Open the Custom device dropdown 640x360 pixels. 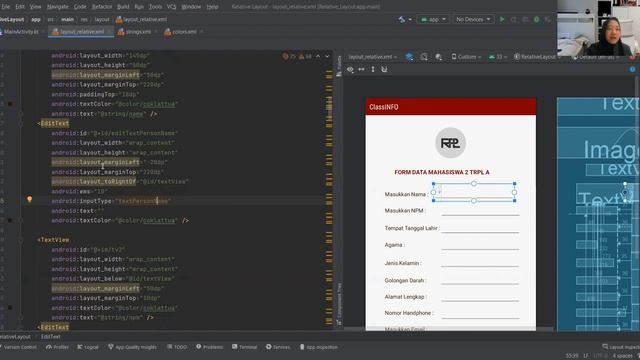coord(466,57)
